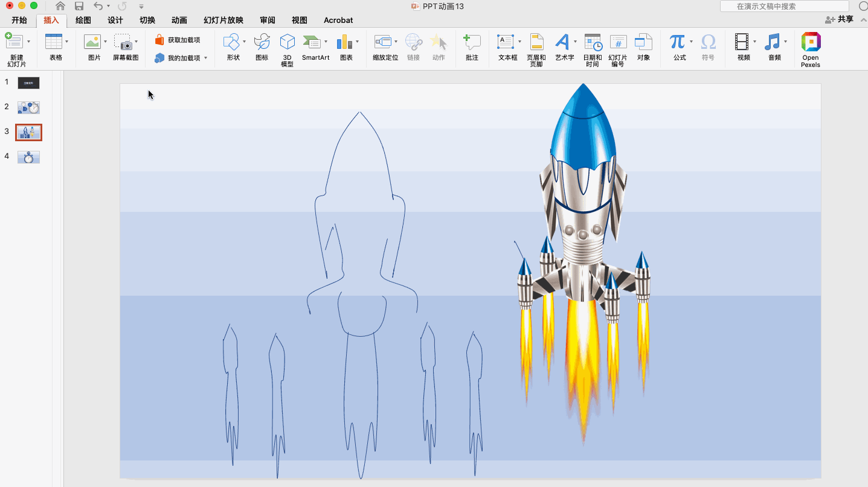The image size is (868, 487).
Task: Select slide 2 thumbnail
Action: tap(28, 107)
